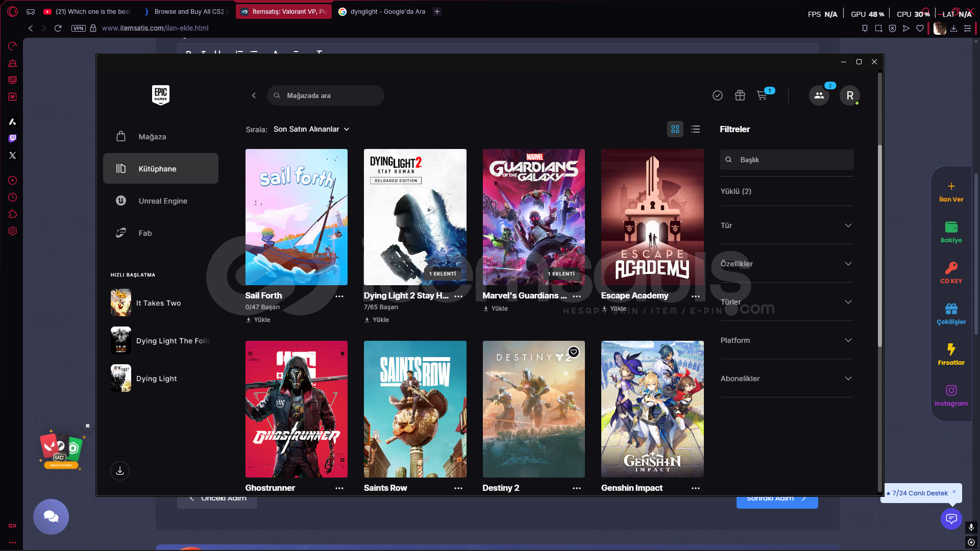
Task: Click the gift box icon
Action: coord(740,95)
